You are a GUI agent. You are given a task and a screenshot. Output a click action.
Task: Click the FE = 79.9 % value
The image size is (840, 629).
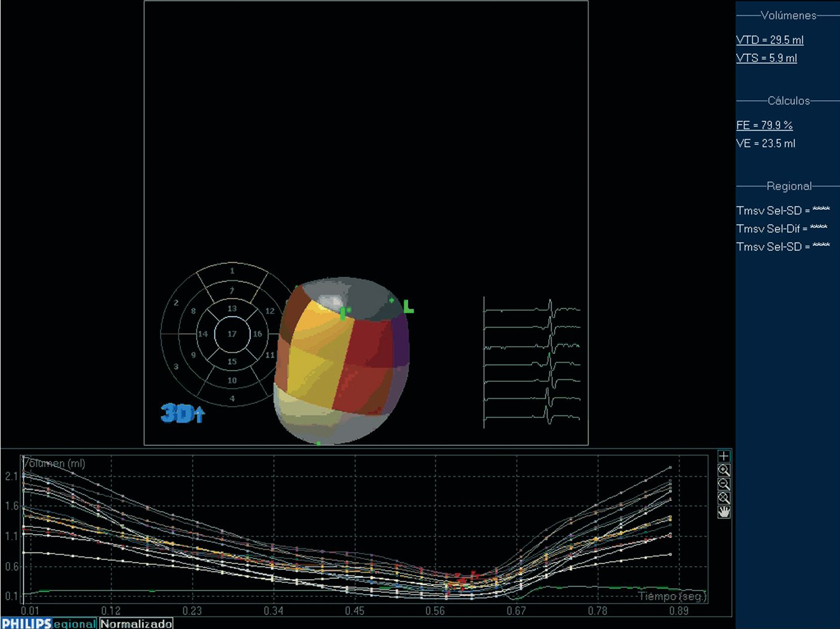(x=764, y=125)
